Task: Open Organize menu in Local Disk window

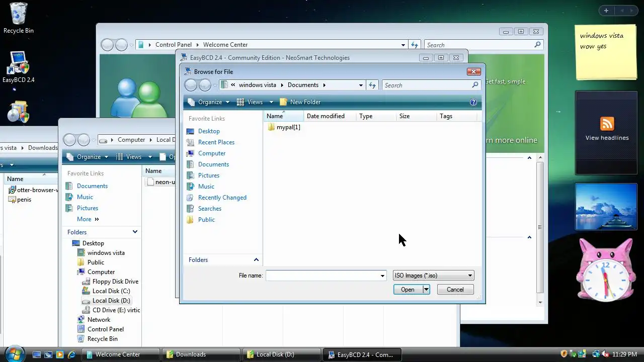Action: pyautogui.click(x=88, y=157)
